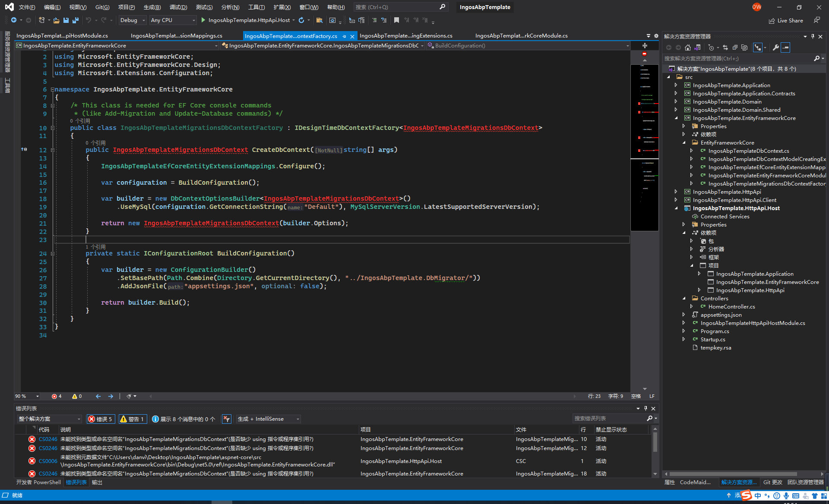The width and height of the screenshot is (829, 504).
Task: Click the New Project toolbar icon
Action: click(x=42, y=20)
